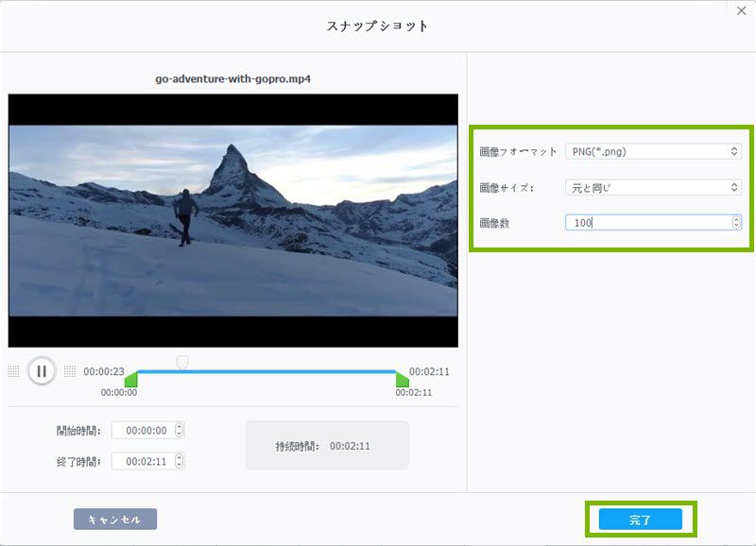Click the video preview frame
Image resolution: width=756 pixels, height=546 pixels.
coord(232,220)
